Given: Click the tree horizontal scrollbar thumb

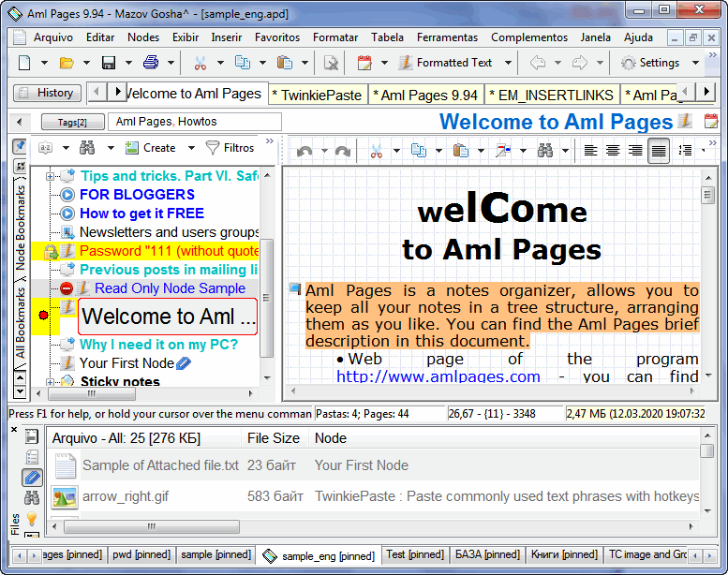Looking at the screenshot, I should pyautogui.click(x=92, y=393).
